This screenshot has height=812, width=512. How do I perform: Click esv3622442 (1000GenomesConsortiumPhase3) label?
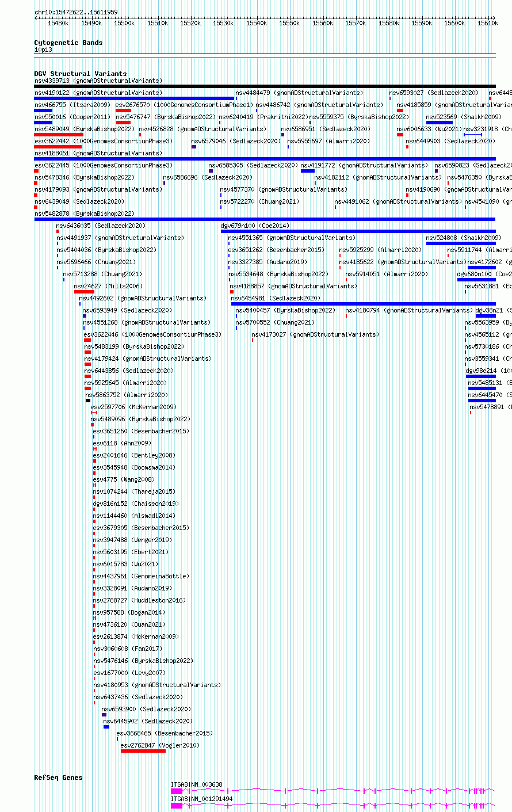click(104, 141)
